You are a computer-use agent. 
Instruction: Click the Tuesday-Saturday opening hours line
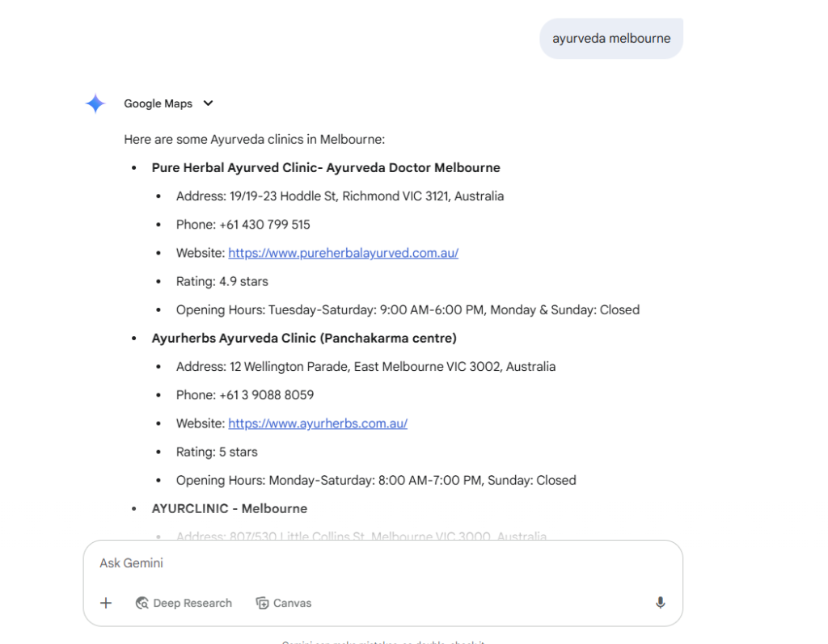tap(408, 309)
